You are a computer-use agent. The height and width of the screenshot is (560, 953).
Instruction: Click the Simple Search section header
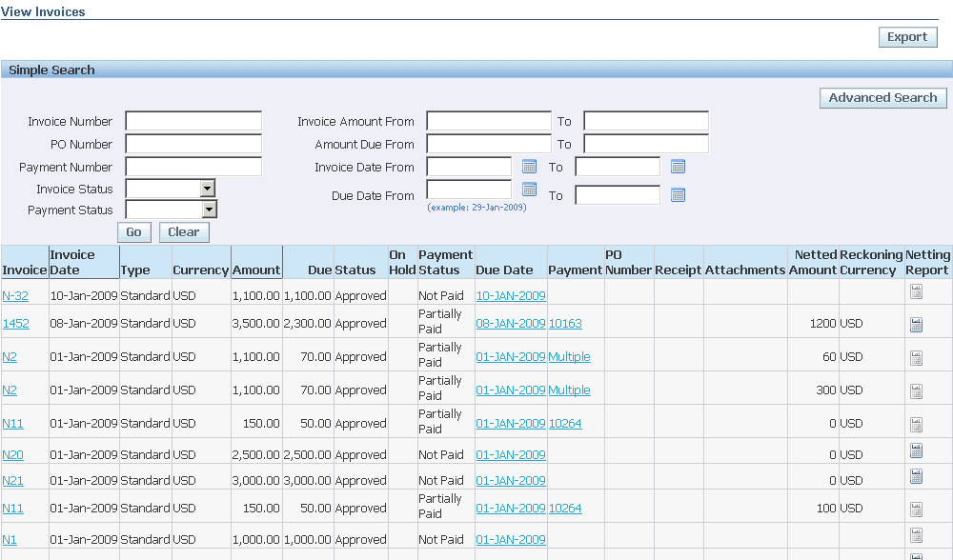pos(476,70)
